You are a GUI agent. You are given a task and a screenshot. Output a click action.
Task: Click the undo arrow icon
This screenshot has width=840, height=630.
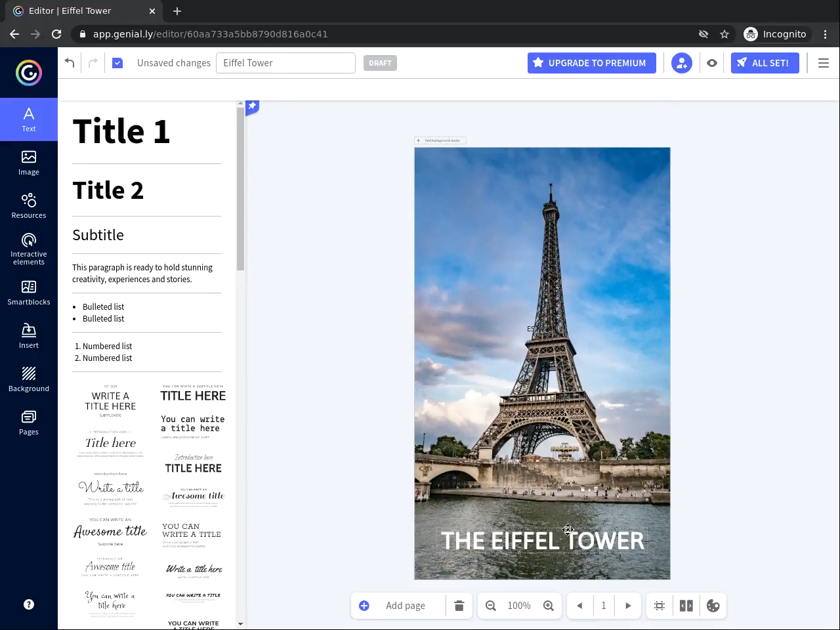[x=70, y=63]
